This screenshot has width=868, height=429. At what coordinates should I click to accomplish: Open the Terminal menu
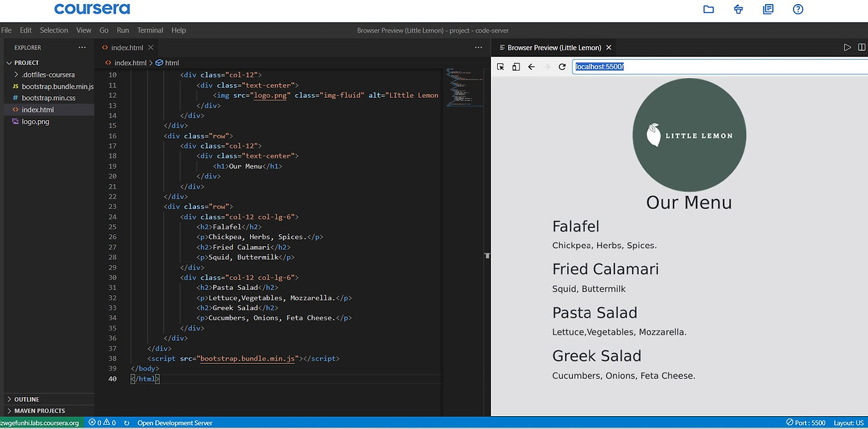pos(150,30)
